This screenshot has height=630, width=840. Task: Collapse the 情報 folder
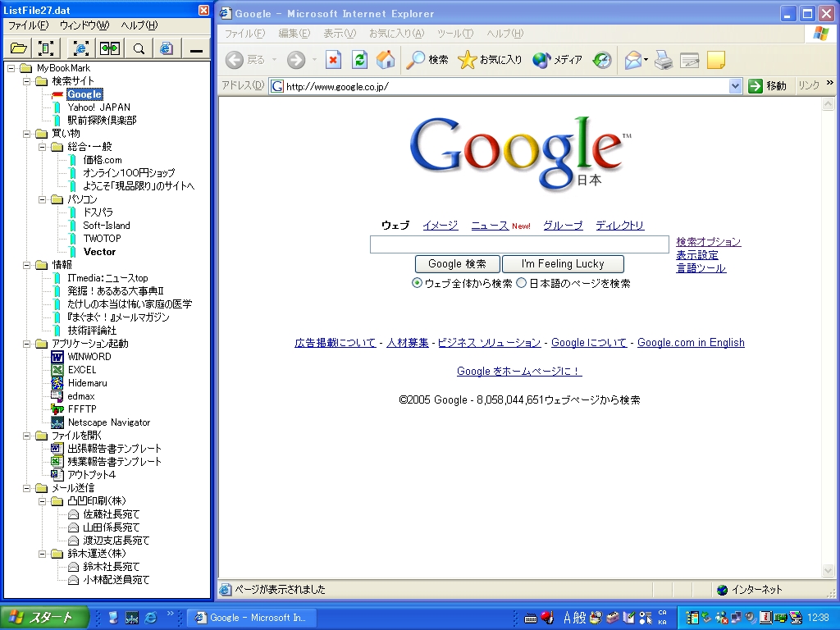27,265
